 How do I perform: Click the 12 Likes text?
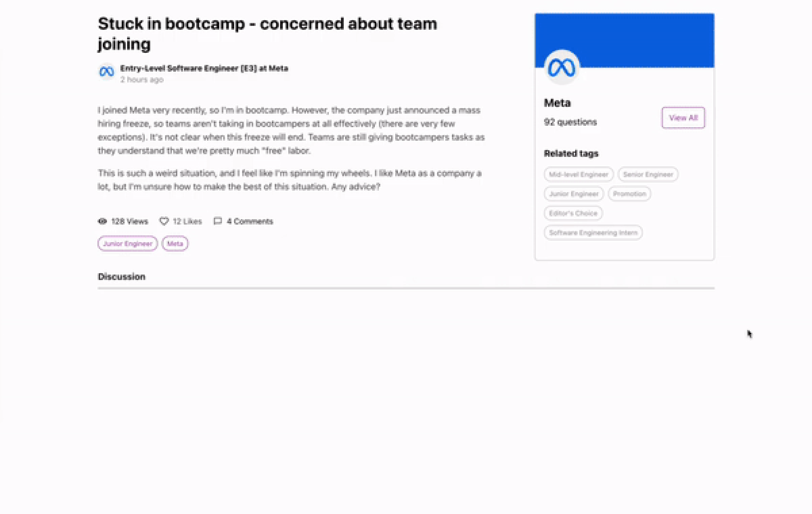pyautogui.click(x=187, y=221)
